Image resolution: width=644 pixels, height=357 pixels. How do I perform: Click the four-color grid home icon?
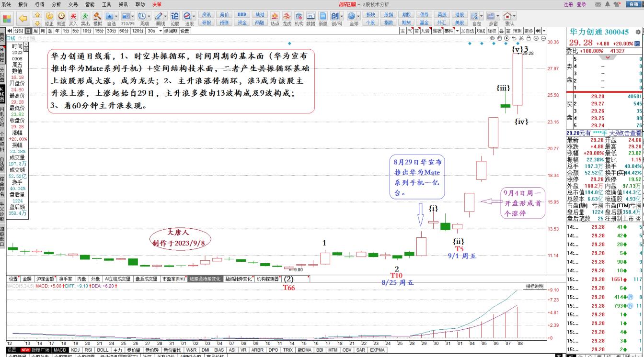pyautogui.click(x=7, y=19)
